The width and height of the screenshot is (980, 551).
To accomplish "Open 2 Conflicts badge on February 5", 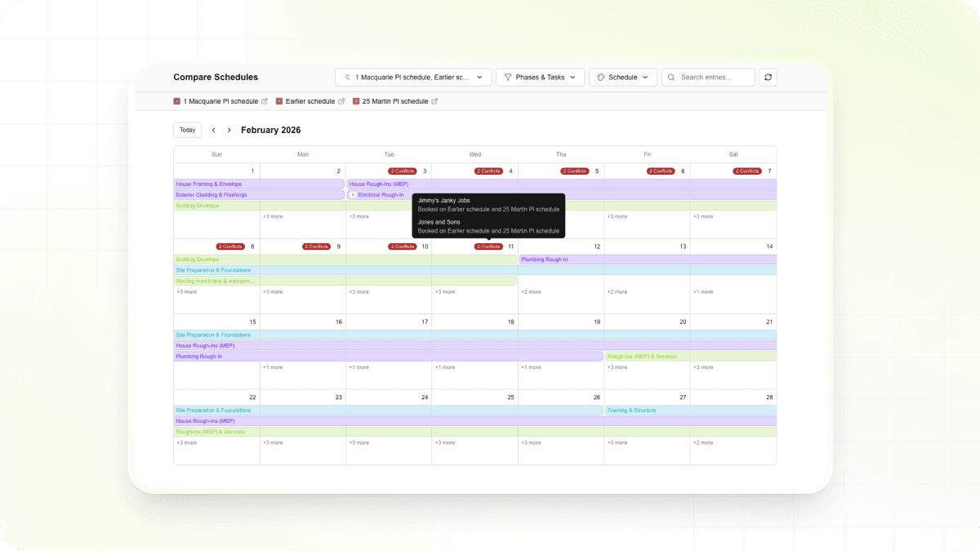I will coord(574,171).
